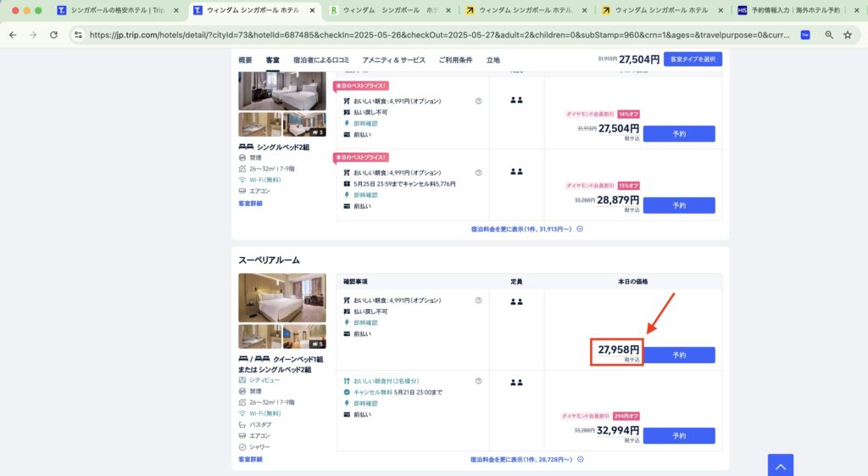This screenshot has height=476, width=868.
Task: Open breakfast info help icon for 27,504円 rate
Action: tap(478, 101)
